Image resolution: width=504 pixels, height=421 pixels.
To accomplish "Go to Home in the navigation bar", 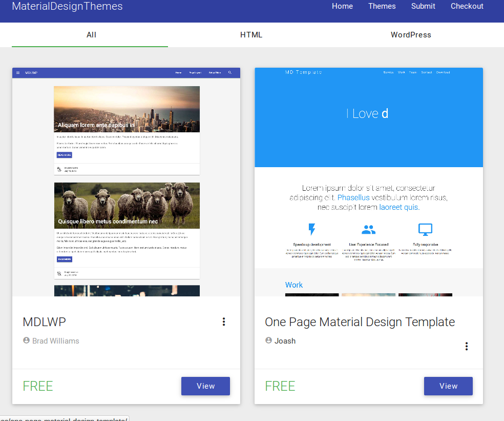I will 342,6.
